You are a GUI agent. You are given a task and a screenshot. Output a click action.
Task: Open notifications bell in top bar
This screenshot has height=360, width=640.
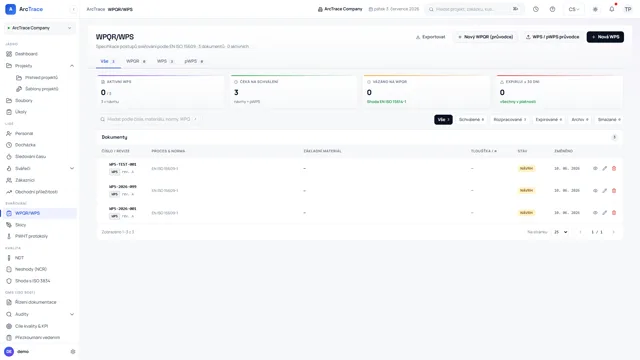click(x=611, y=9)
